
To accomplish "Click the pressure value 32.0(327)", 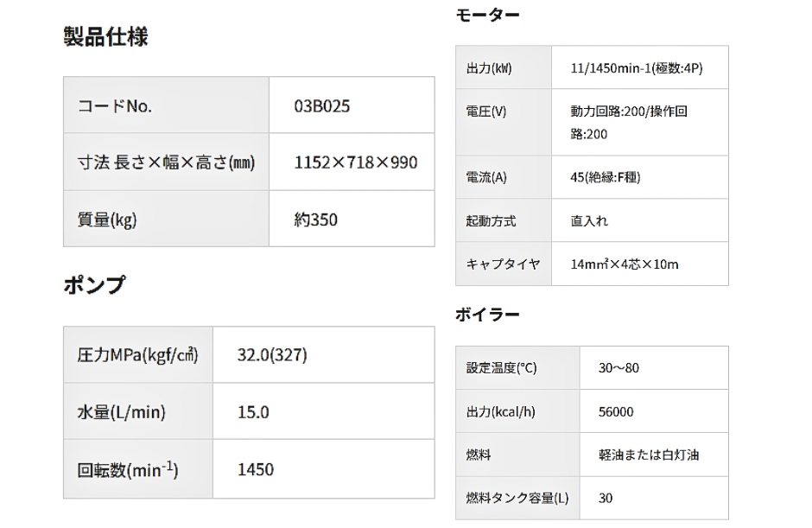I will click(x=272, y=355).
